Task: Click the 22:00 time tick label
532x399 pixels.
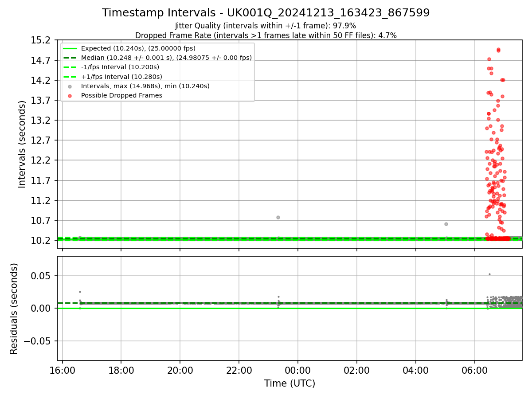Action: coord(239,370)
